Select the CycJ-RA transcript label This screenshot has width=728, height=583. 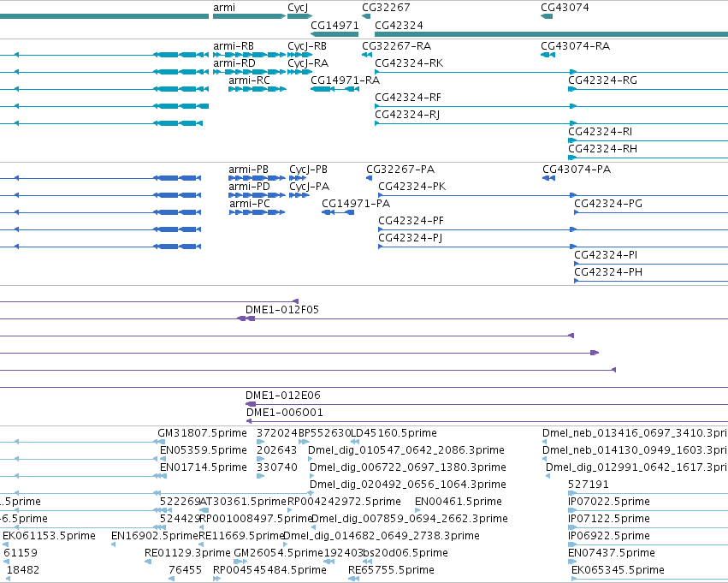(308, 63)
